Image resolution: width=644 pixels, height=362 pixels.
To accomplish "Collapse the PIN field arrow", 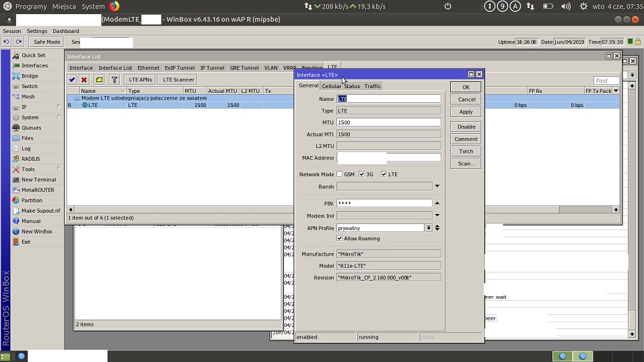I will click(437, 203).
